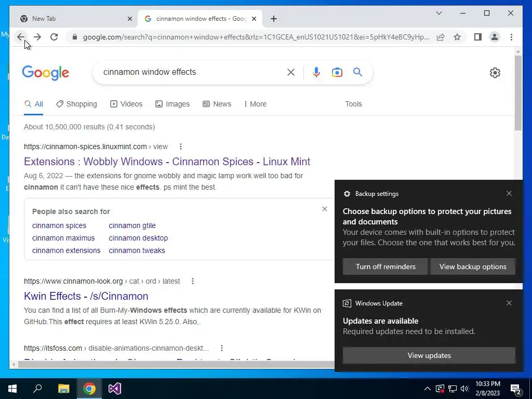The width and height of the screenshot is (532, 399).
Task: Search for cinnamon desktop suggestion
Action: (x=138, y=238)
